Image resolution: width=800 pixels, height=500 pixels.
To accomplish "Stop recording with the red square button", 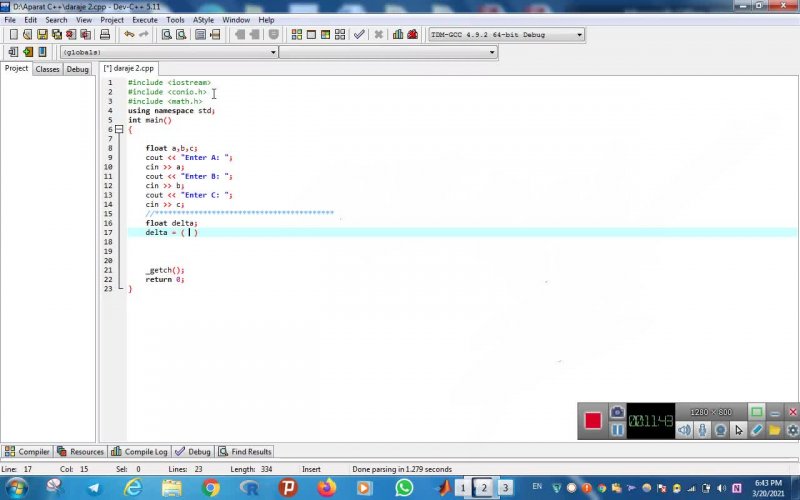I will pyautogui.click(x=593, y=421).
